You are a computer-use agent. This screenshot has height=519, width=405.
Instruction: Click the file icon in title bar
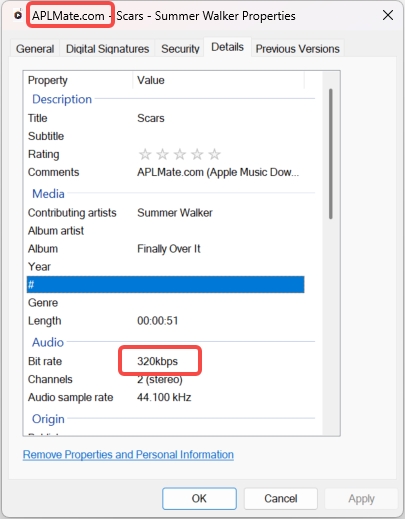coord(18,15)
